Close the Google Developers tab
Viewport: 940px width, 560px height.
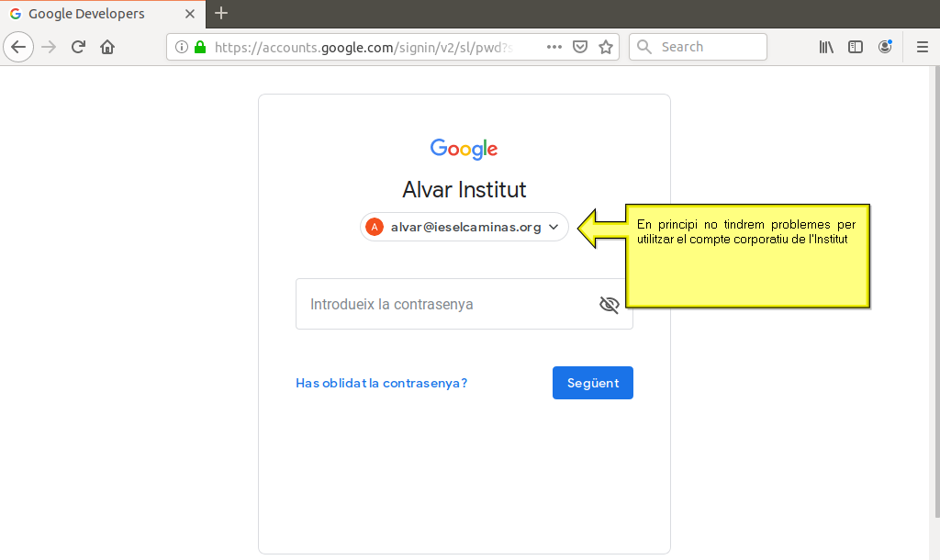pyautogui.click(x=190, y=14)
